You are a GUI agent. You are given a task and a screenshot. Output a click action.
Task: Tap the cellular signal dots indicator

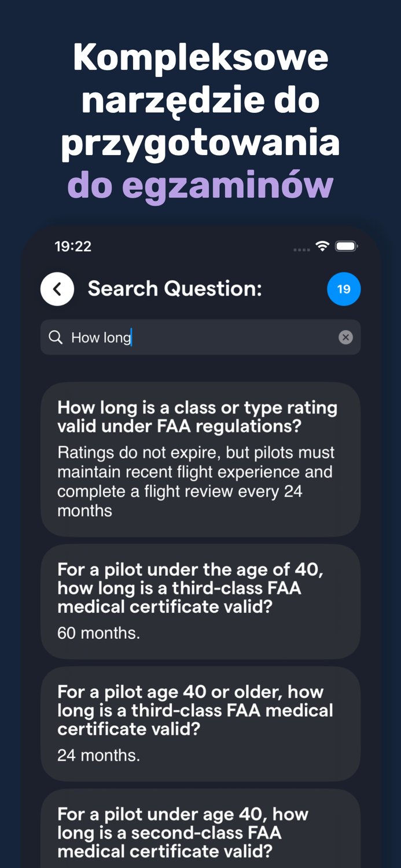pos(301,249)
